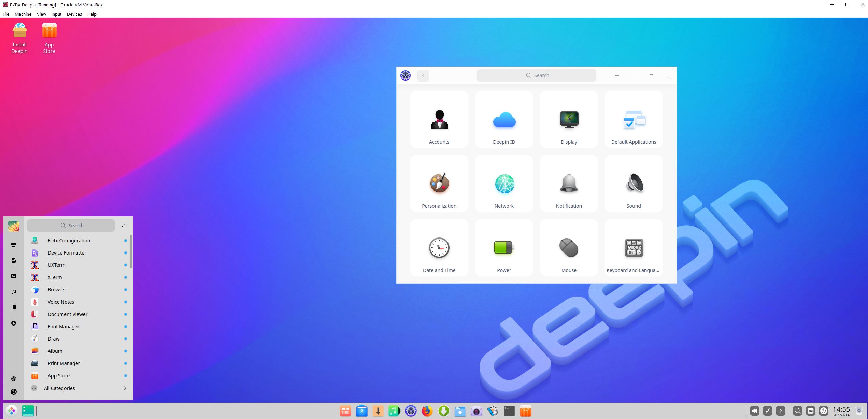
Task: Open Control Center from launcher sidebar gear
Action: coord(14,379)
